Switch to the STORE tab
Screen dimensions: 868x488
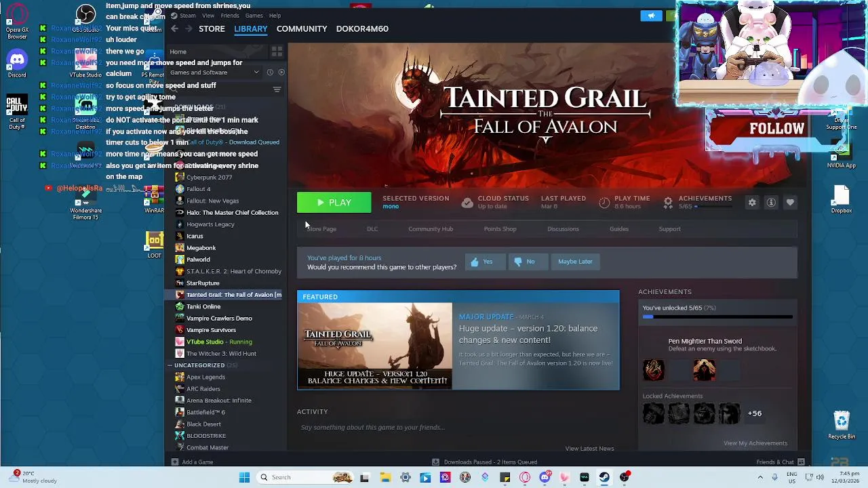tap(212, 28)
